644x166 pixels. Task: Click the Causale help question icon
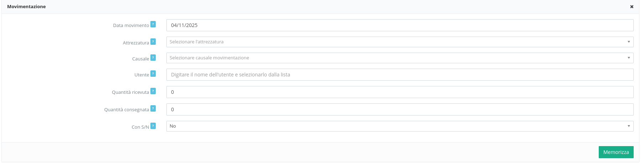point(153,58)
